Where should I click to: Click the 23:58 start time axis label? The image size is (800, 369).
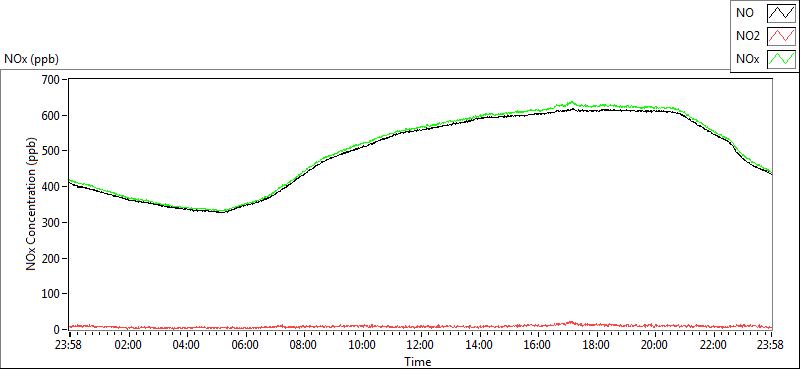pos(69,345)
